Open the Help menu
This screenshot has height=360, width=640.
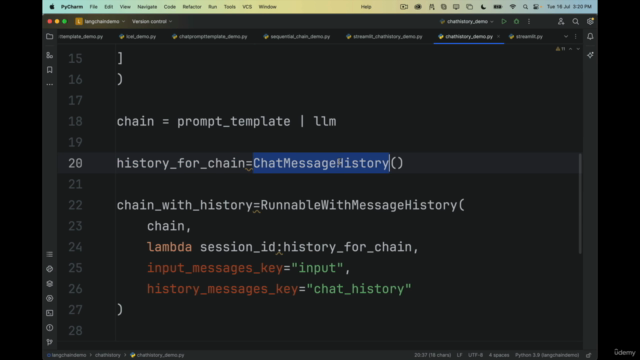[x=366, y=7]
